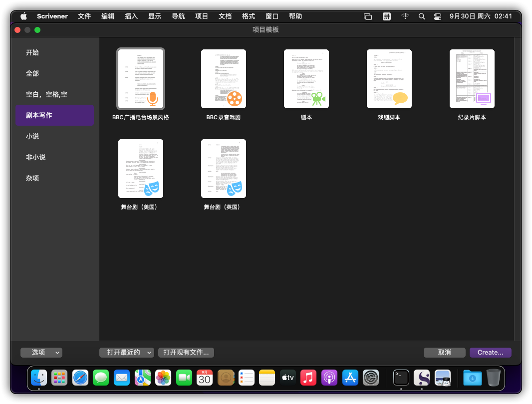Open the 编辑 menu
Screen dimensions: 532x404
108,16
